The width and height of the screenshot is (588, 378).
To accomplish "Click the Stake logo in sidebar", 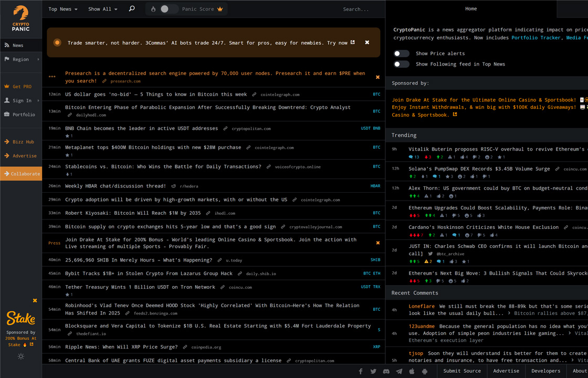I will [21, 318].
